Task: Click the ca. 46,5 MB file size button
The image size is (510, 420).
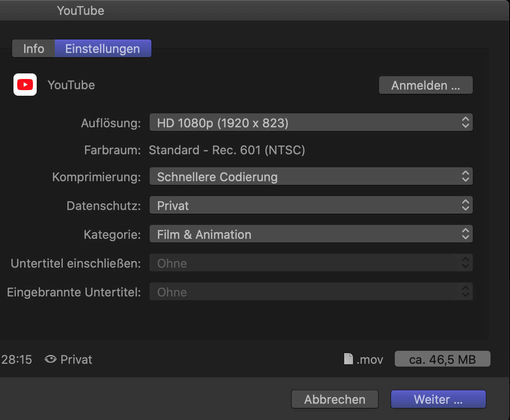Action: [442, 360]
